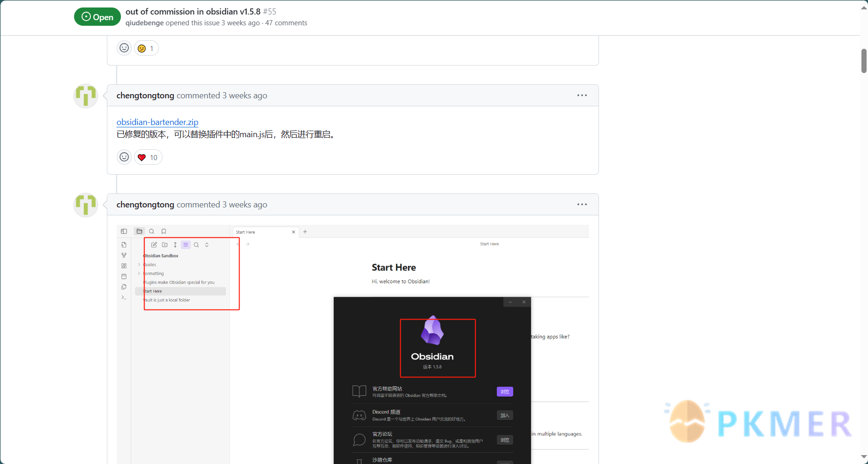
Task: Open timestamp link of the screenshot comment
Action: 245,205
